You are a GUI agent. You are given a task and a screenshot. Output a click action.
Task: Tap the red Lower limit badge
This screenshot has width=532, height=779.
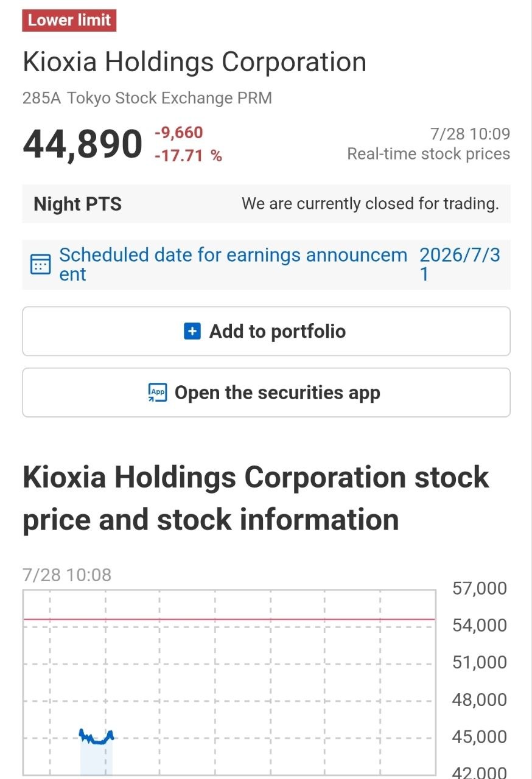click(x=69, y=20)
